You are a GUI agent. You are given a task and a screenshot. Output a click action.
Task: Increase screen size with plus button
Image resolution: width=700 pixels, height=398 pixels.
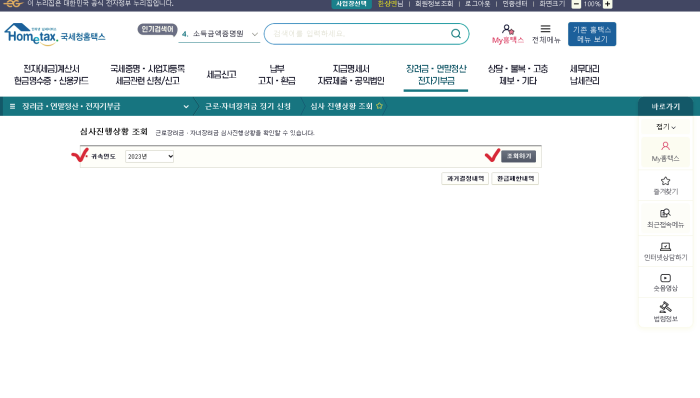608,4
